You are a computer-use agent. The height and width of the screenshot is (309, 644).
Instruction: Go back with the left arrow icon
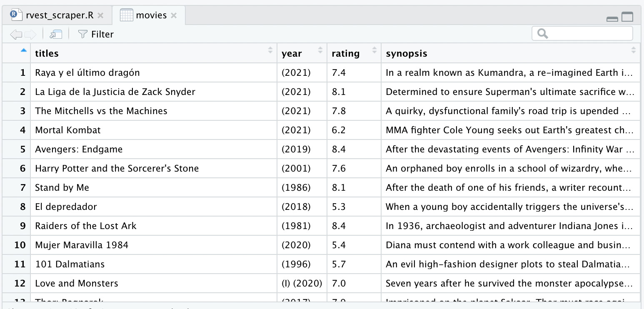coord(16,34)
